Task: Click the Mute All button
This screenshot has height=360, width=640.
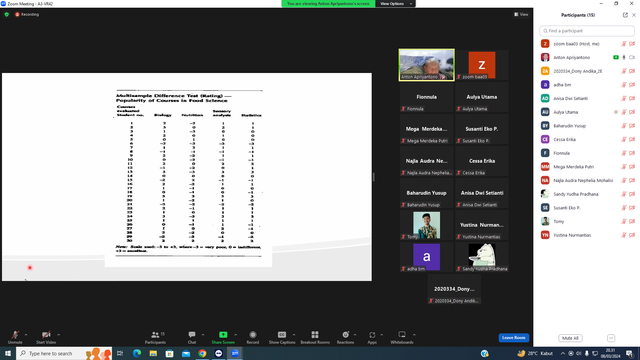Action: click(570, 338)
